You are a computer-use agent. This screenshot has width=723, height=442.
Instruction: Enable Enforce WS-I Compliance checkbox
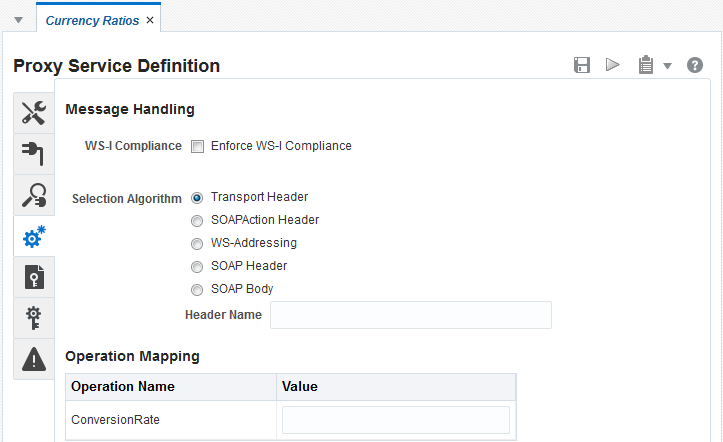point(197,147)
